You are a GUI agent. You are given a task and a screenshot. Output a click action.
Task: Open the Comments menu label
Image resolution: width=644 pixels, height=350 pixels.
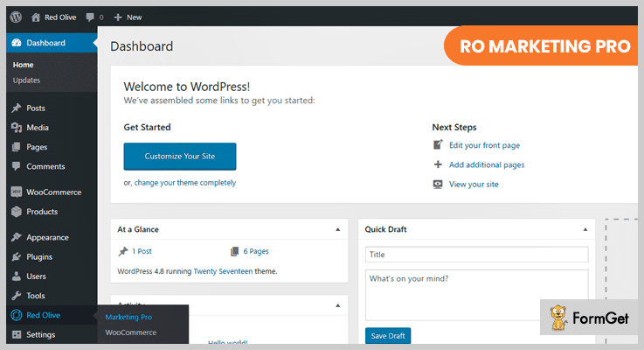point(45,166)
